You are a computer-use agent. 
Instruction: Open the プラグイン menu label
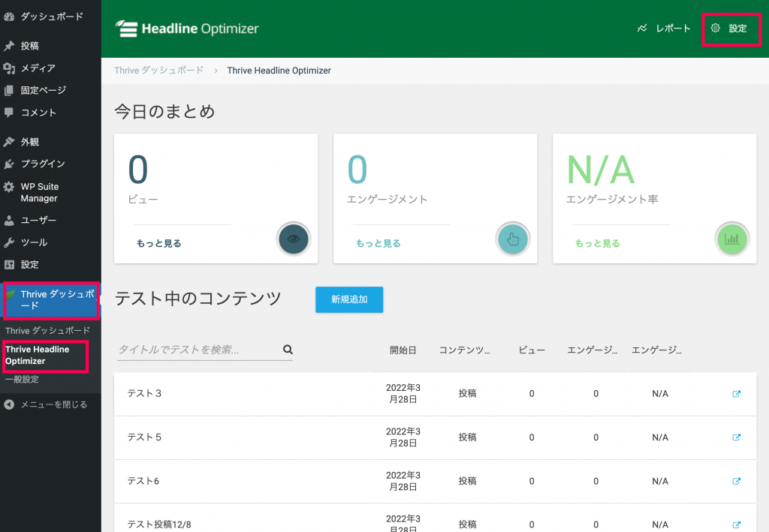[x=43, y=164]
